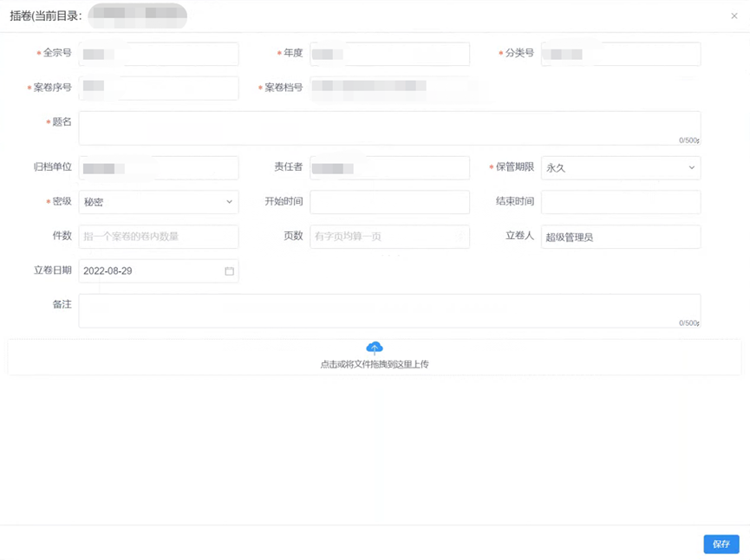Click the 题名 text area
The height and width of the screenshot is (560, 750).
pos(389,127)
